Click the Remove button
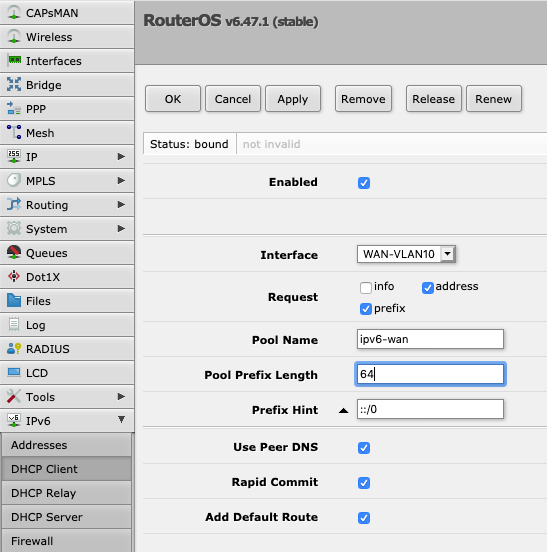 pos(363,99)
